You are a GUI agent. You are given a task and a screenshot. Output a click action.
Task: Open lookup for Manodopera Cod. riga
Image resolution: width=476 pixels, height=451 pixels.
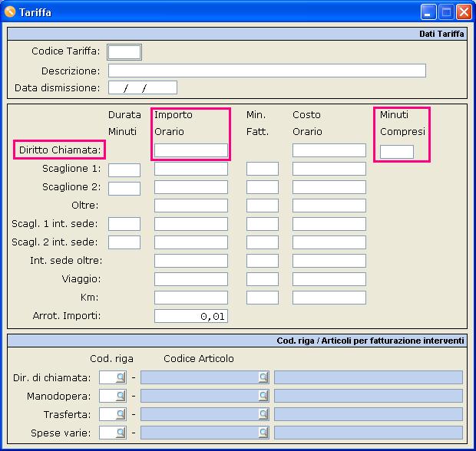coord(121,396)
